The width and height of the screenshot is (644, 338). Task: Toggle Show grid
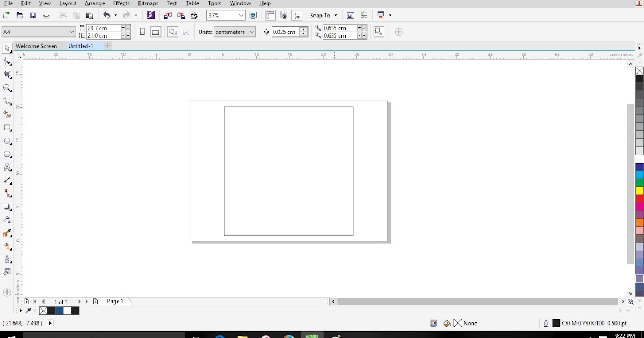coord(283,16)
